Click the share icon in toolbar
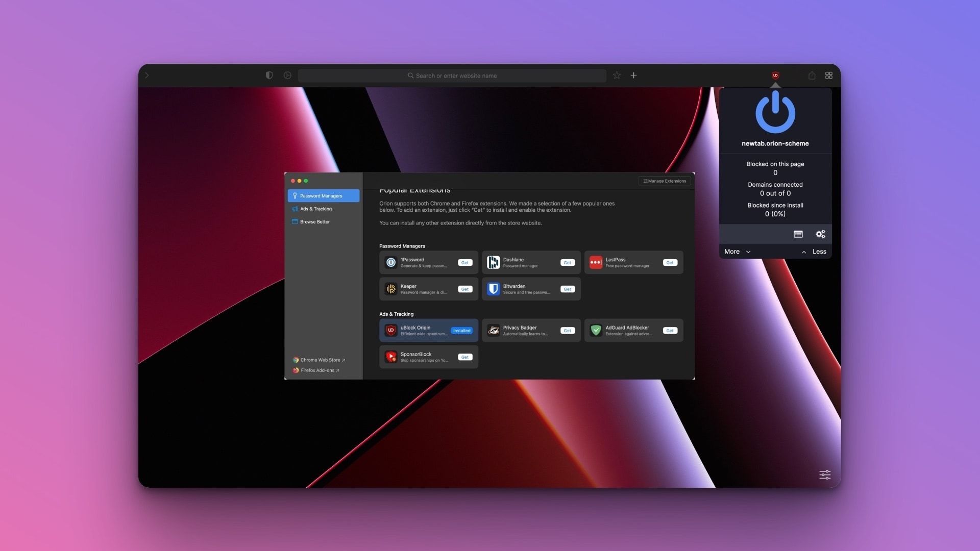 (x=812, y=76)
